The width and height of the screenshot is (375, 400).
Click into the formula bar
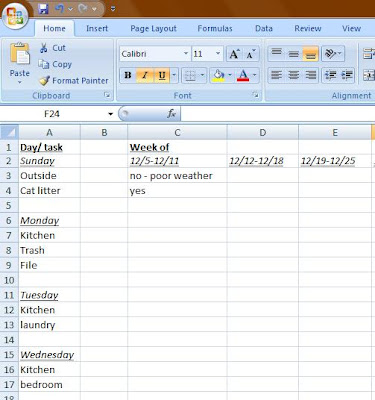pos(278,114)
